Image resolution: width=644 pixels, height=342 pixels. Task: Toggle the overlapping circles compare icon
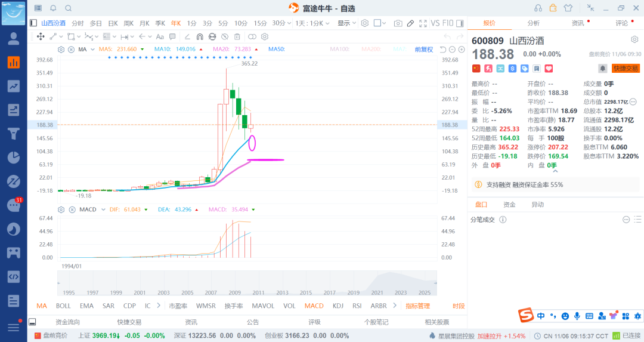[252, 36]
